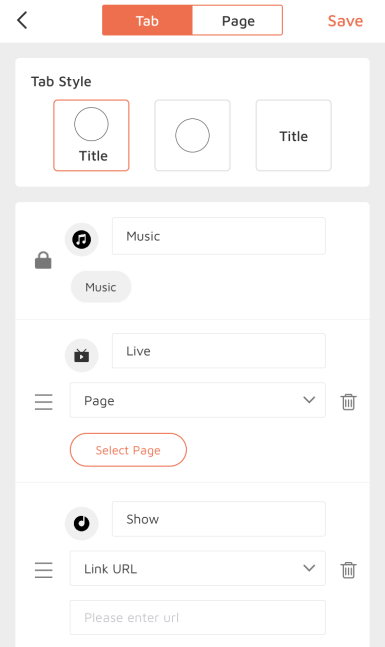Click the Live tab name field
Viewport: 385px width, 647px height.
219,351
